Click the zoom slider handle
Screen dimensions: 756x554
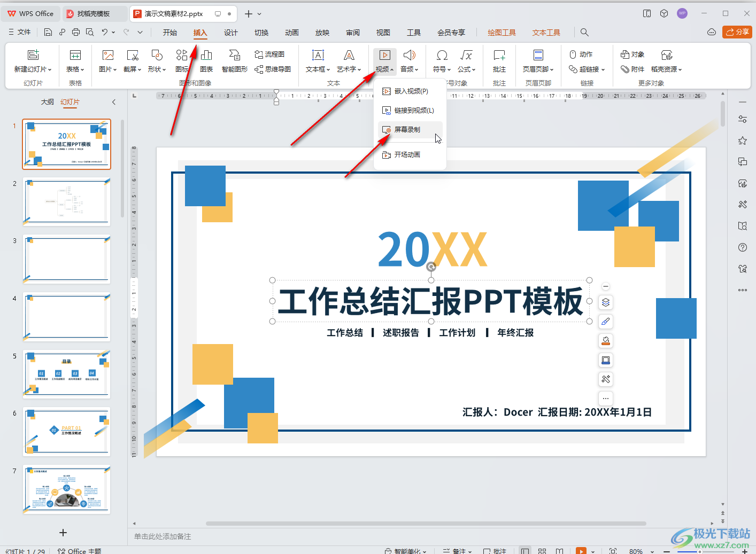pos(699,552)
